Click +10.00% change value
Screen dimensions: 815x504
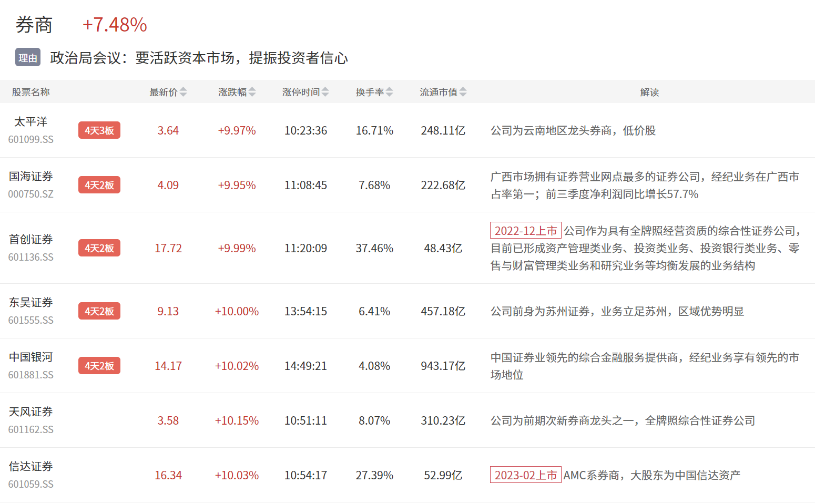[237, 311]
